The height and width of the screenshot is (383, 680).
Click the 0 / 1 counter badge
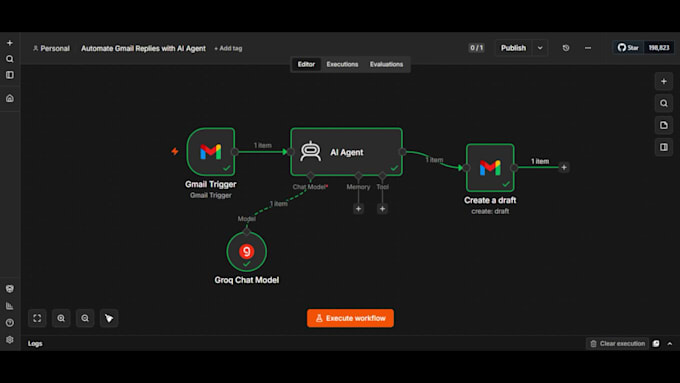tap(476, 48)
